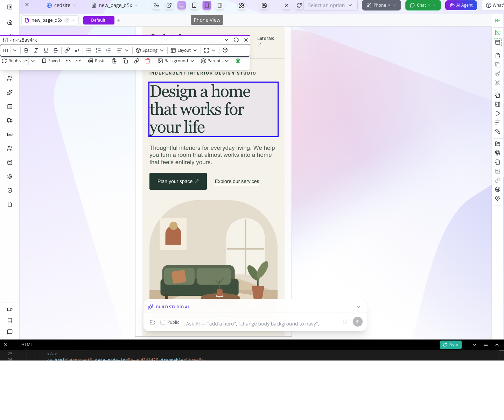Collapse the Build Studio AI panel
504x420 pixels.
click(358, 307)
